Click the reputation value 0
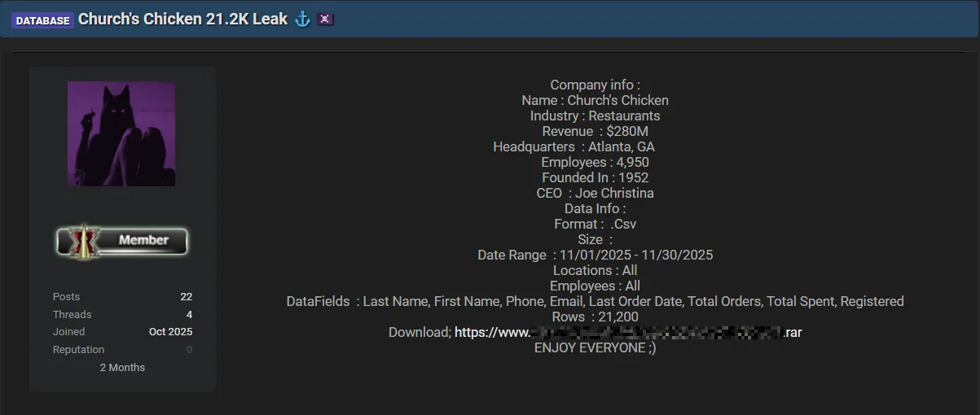 (x=190, y=350)
